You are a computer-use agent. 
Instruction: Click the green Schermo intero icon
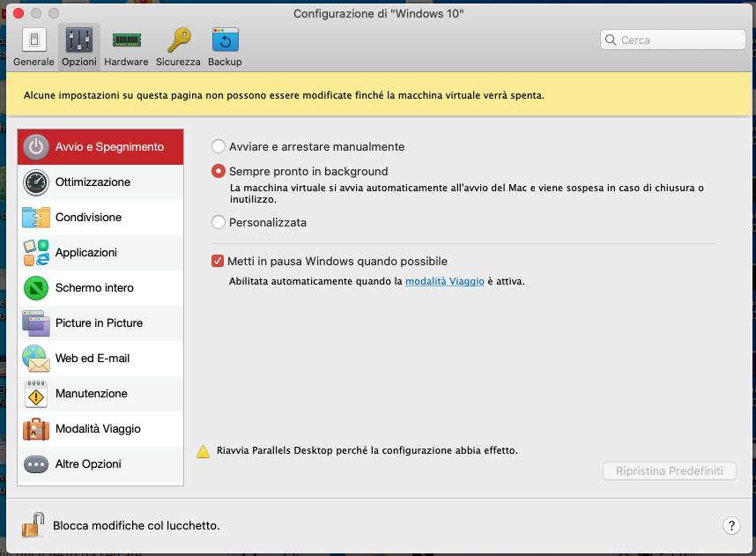click(x=35, y=288)
